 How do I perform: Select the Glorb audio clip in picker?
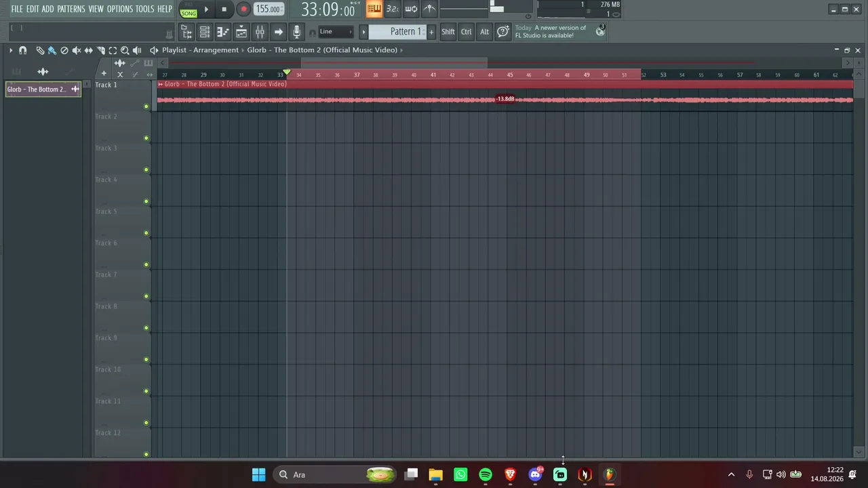(x=43, y=89)
